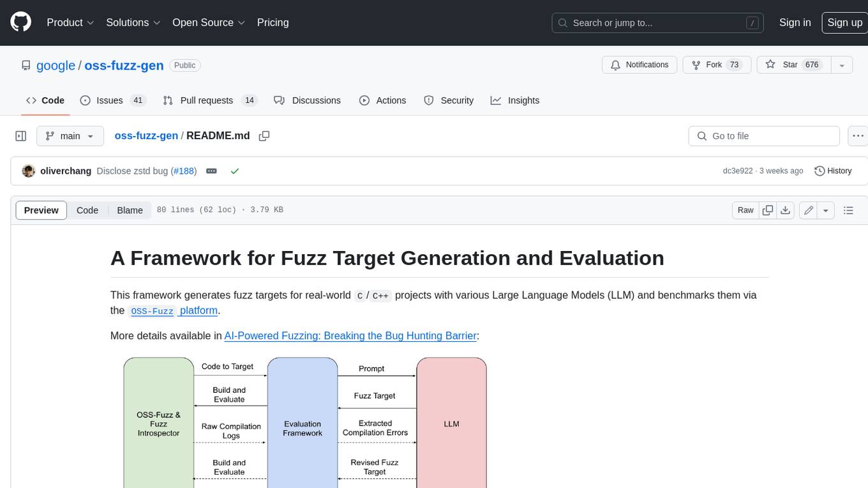Download the raw file icon
868x488 pixels.
pyautogui.click(x=786, y=210)
